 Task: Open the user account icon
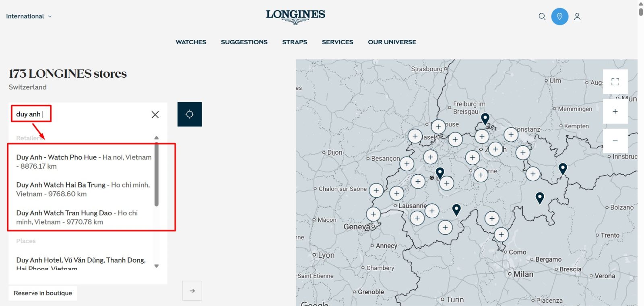(x=577, y=17)
